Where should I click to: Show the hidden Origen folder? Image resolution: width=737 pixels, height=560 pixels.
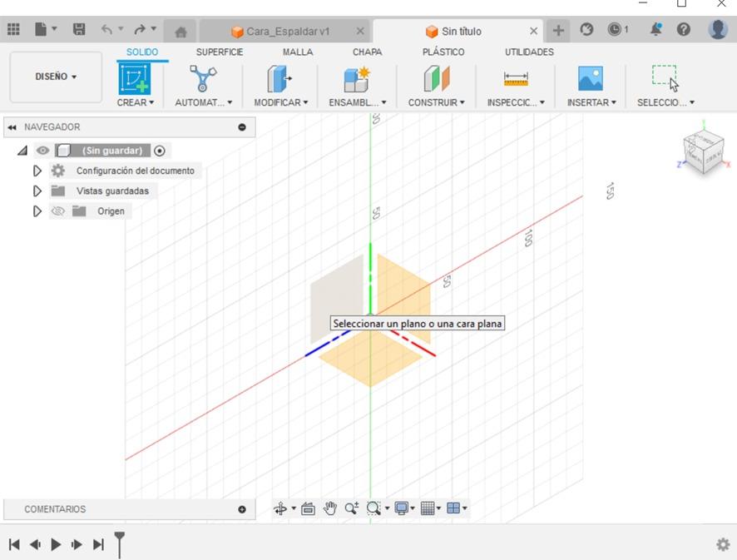(58, 211)
